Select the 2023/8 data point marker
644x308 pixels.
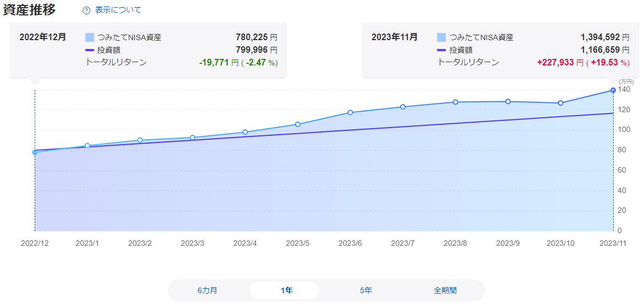pyautogui.click(x=455, y=102)
